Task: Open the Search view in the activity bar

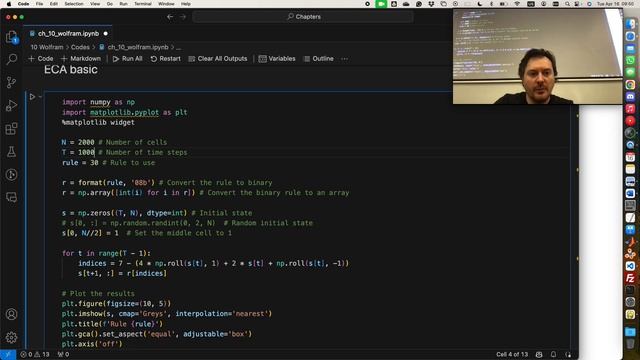Action: [x=11, y=60]
